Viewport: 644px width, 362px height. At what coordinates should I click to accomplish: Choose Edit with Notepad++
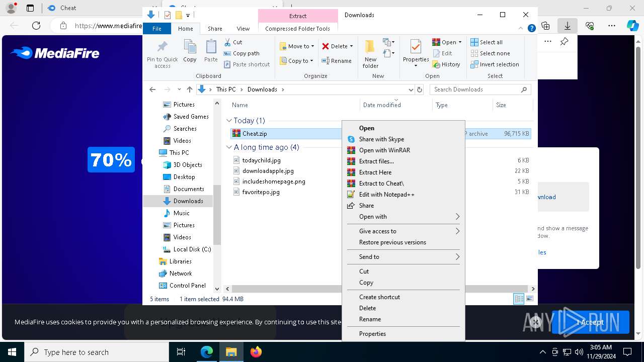403,195
